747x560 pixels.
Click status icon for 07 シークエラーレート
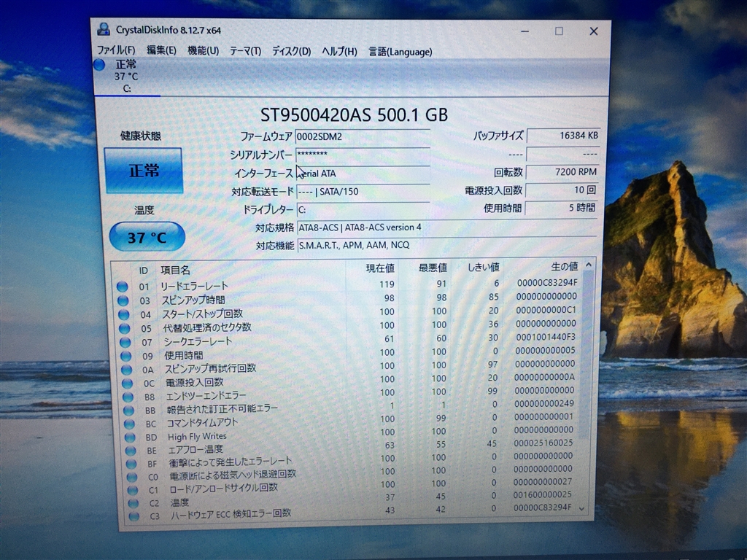pos(125,342)
